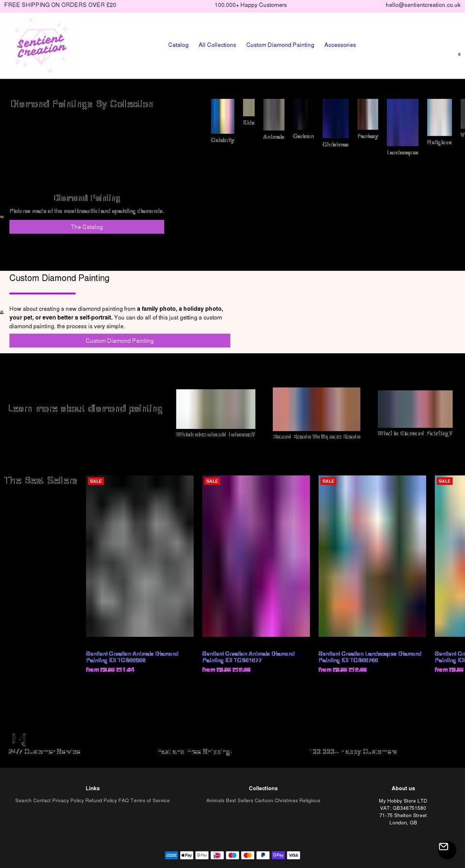Open the Accessories menu item

340,45
